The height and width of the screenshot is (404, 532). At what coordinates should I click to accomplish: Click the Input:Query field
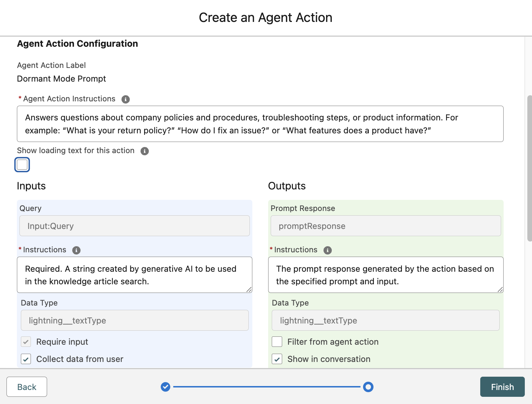tap(134, 226)
